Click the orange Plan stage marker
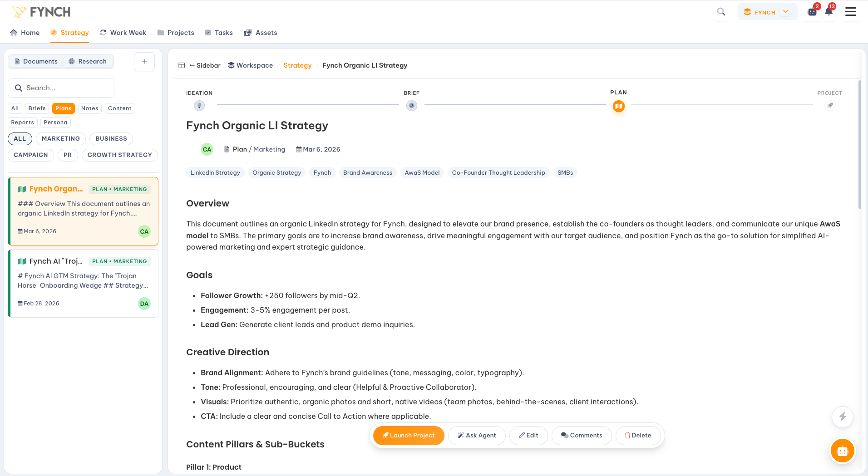This screenshot has width=868, height=476. [x=618, y=106]
